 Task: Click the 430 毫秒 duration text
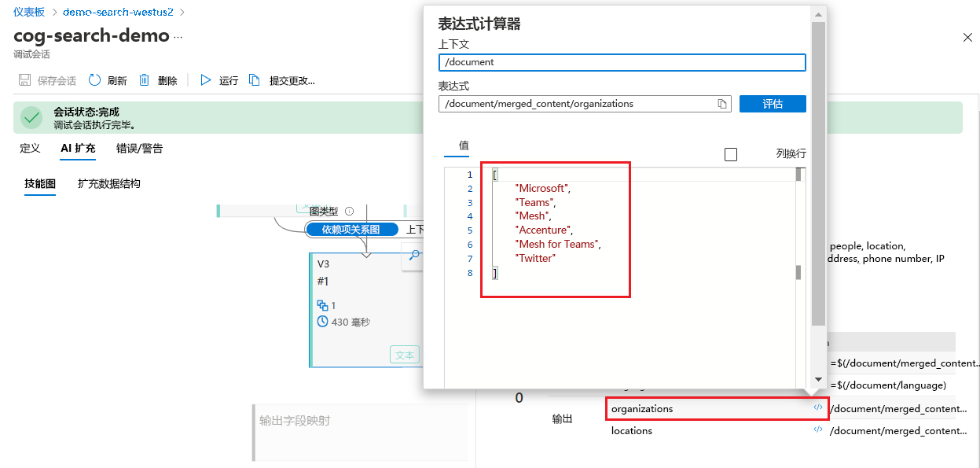[x=351, y=322]
